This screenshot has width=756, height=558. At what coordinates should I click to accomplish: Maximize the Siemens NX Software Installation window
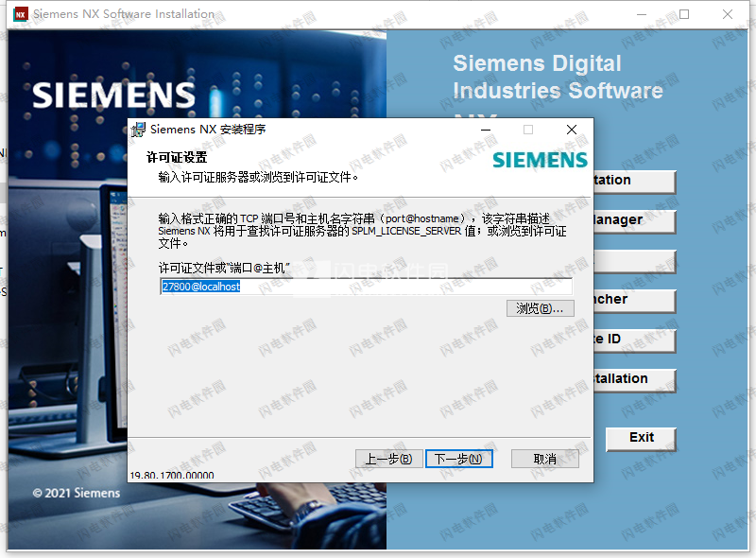[684, 14]
